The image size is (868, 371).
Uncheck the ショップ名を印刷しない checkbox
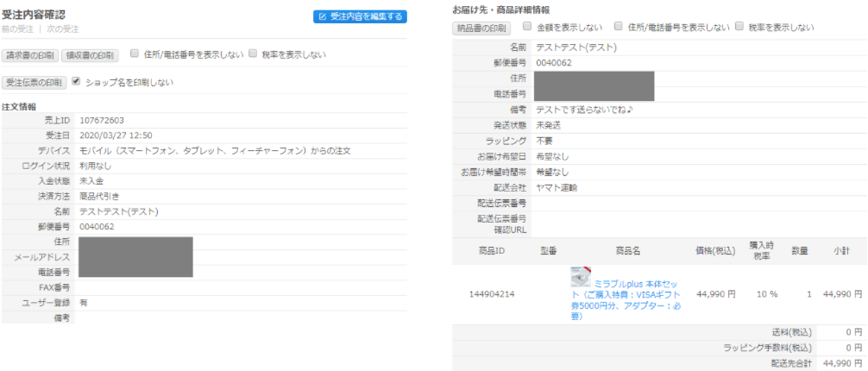point(77,82)
